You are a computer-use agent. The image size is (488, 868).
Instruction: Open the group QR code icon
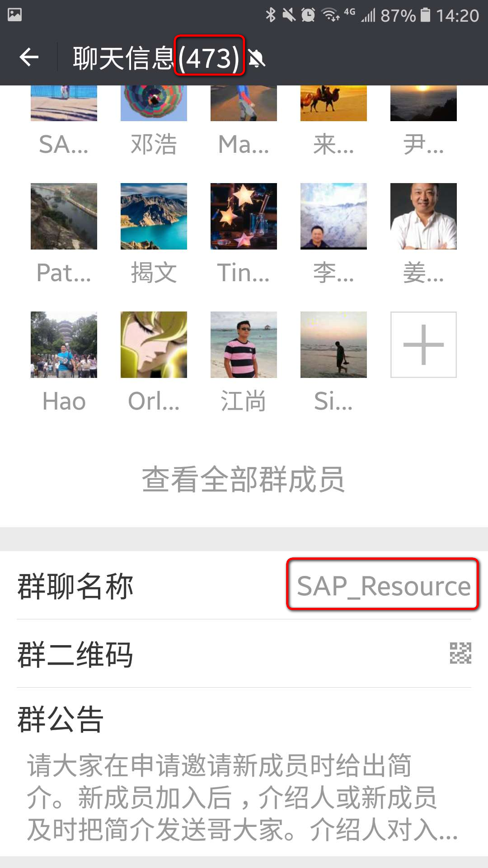coord(460,653)
